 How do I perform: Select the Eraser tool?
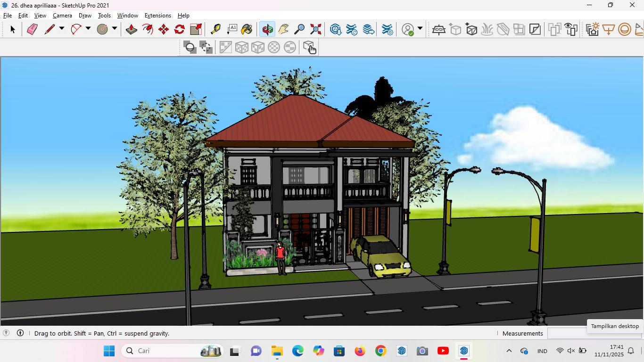pyautogui.click(x=32, y=29)
